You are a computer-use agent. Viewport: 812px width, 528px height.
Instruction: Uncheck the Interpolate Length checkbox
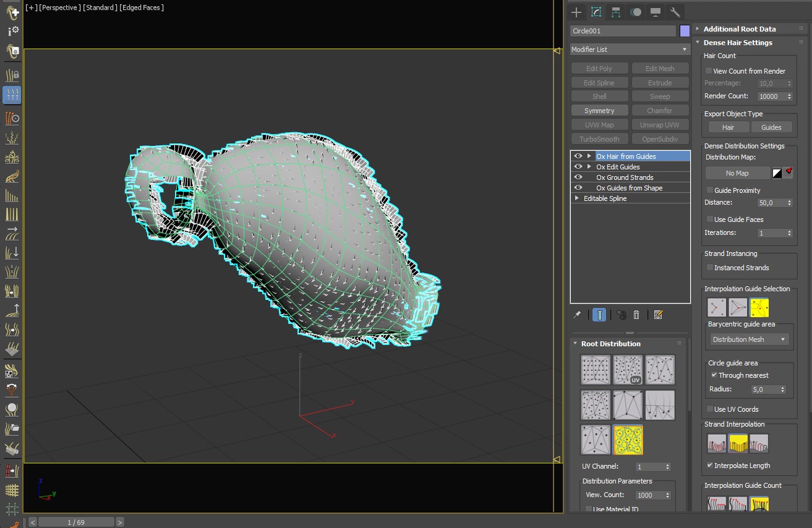click(710, 466)
